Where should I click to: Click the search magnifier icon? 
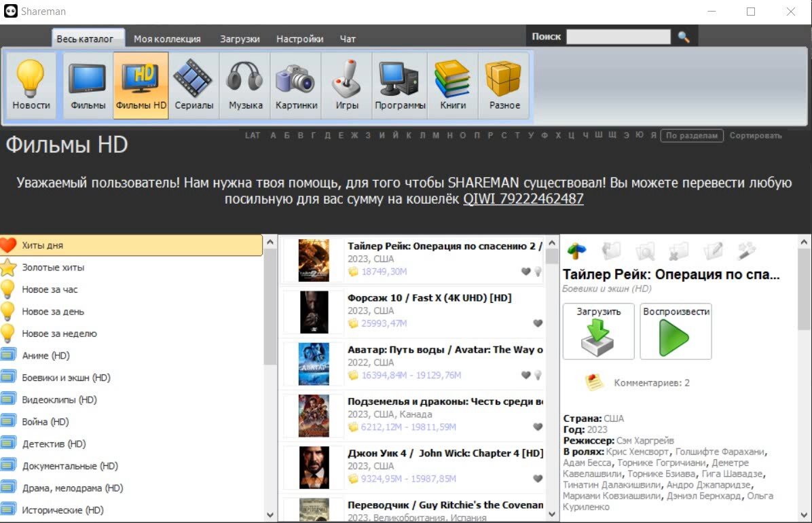pyautogui.click(x=684, y=37)
